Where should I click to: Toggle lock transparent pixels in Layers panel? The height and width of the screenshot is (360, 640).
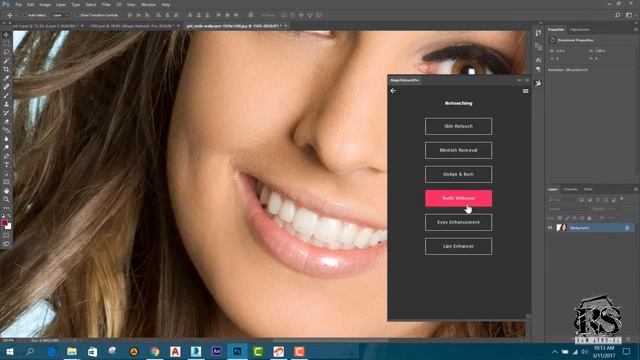point(560,218)
